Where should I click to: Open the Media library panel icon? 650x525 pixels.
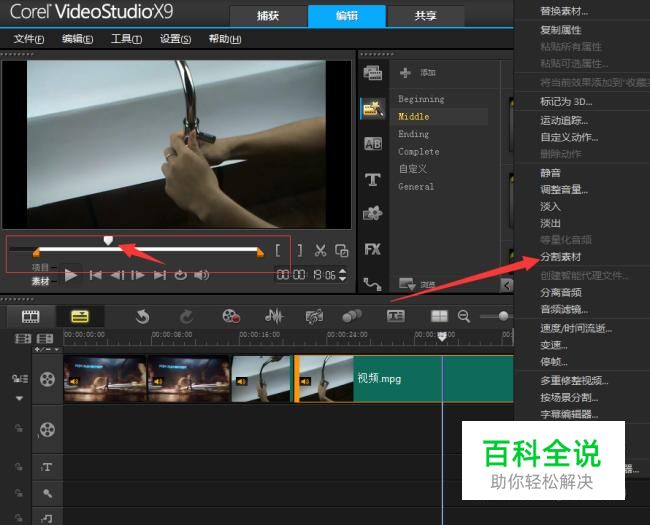point(373,73)
